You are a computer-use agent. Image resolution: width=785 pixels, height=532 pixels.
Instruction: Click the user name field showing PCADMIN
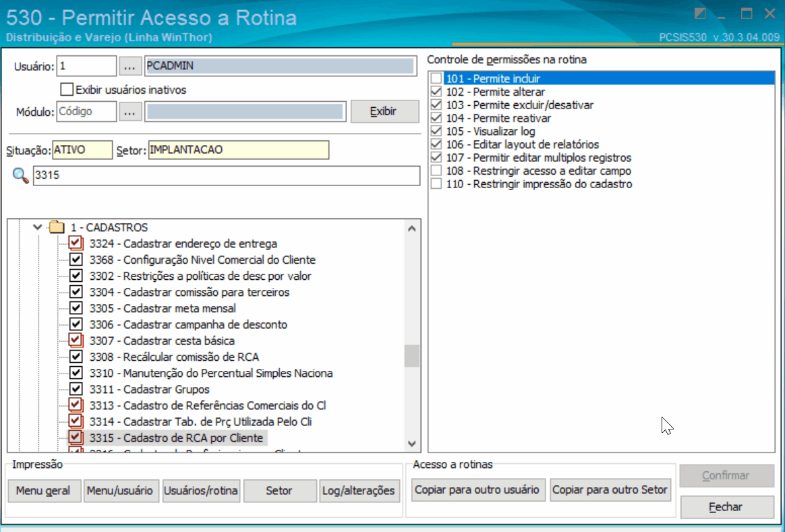[x=281, y=66]
